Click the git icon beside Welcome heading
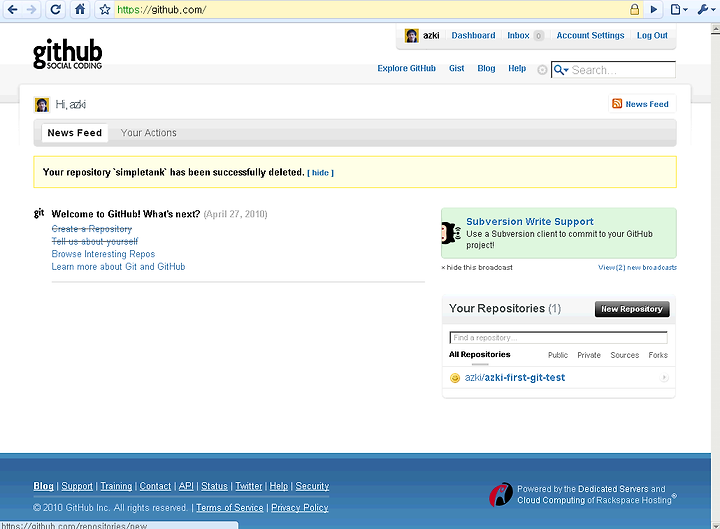The height and width of the screenshot is (529, 720). coord(39,213)
